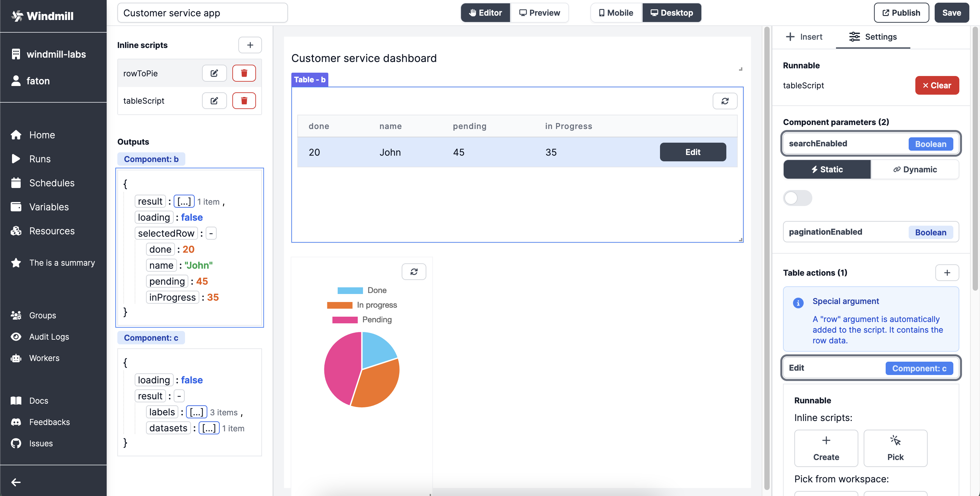Switch to Mobile layout view

coord(616,13)
